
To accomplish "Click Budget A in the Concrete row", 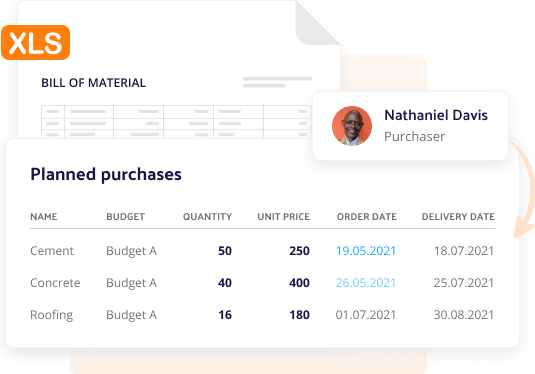I will pyautogui.click(x=131, y=283).
